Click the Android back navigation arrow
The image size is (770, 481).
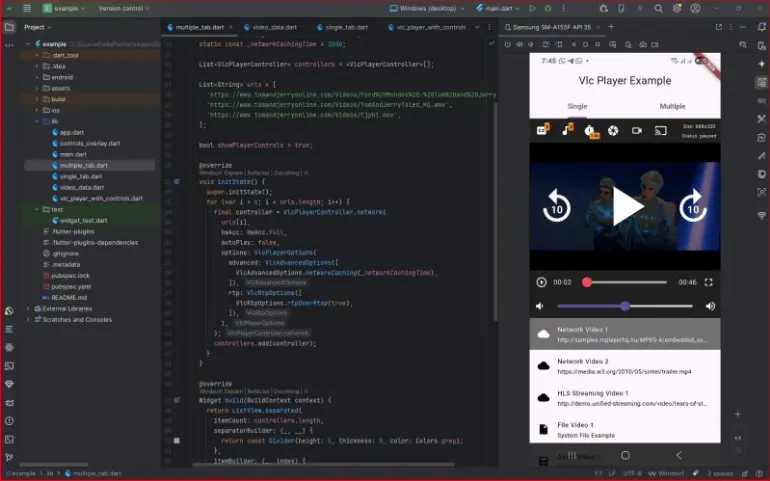click(x=679, y=455)
